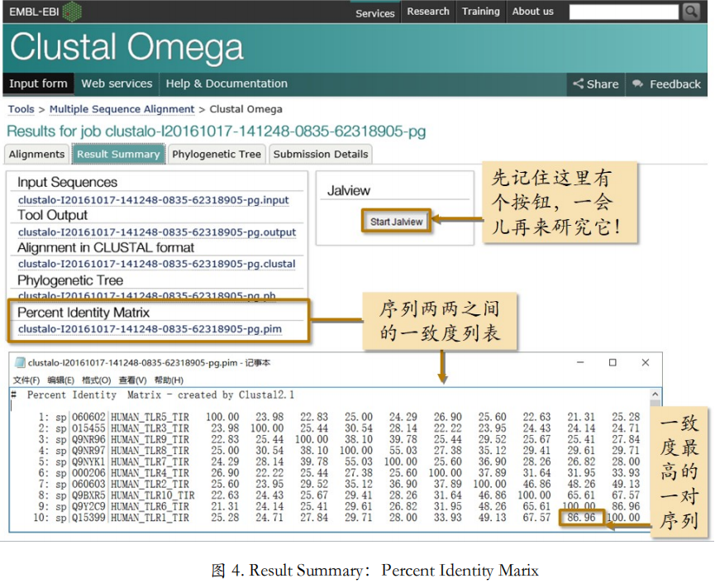Screen dimensions: 715x588
Task: Click the Percent Identity Matrix header line in Notepad
Action: pos(153,395)
